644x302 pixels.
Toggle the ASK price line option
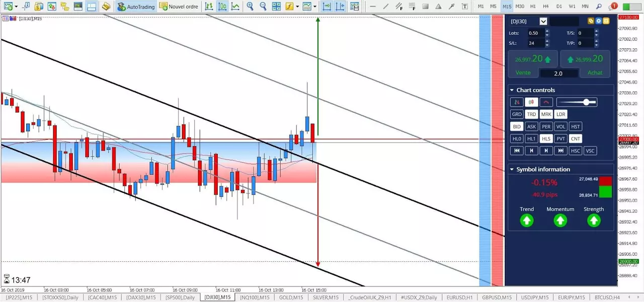click(531, 126)
